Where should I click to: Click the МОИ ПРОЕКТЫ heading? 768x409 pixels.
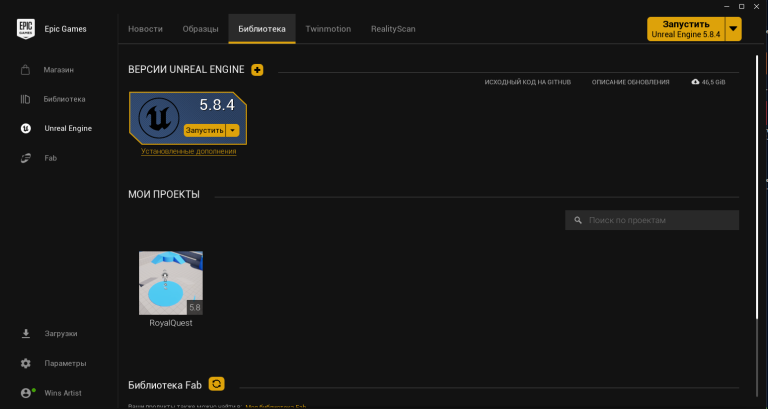(164, 194)
